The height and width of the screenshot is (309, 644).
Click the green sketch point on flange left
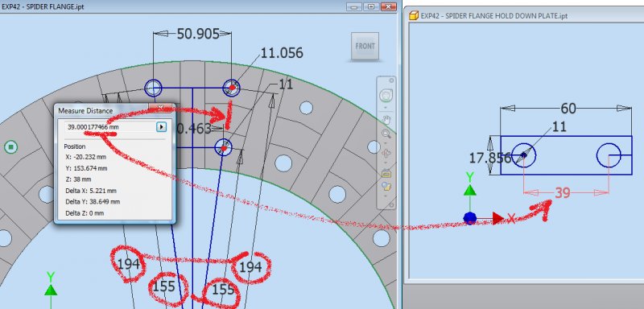pyautogui.click(x=10, y=147)
